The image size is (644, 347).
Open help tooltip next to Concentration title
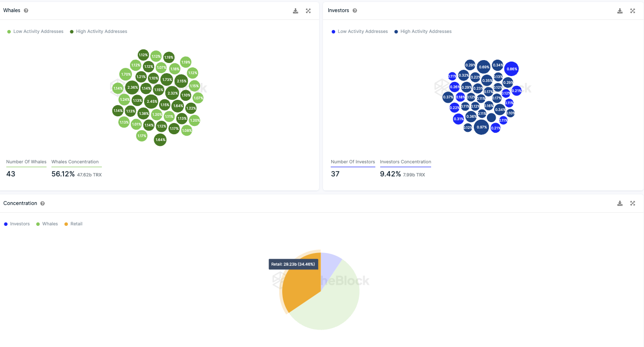tap(43, 204)
